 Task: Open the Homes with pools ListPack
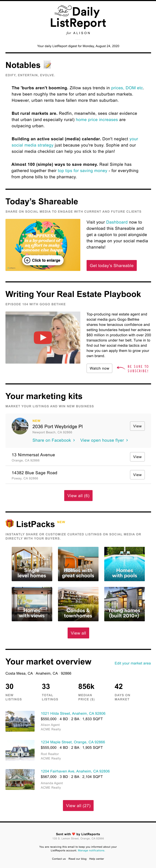point(124,564)
